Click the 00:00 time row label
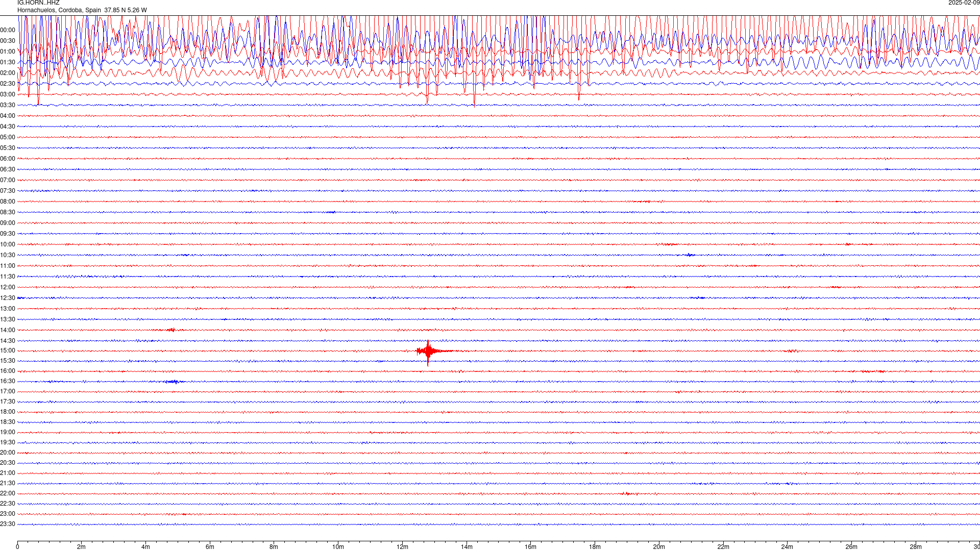 [x=8, y=30]
